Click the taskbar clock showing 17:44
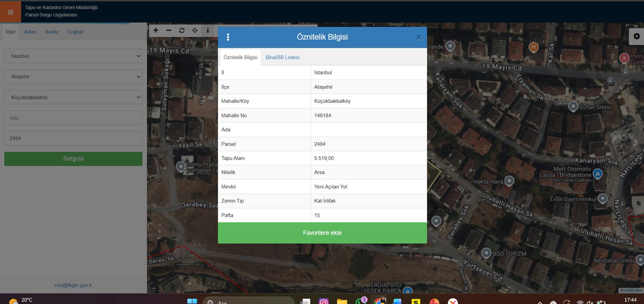This screenshot has width=644, height=304. coord(630,300)
